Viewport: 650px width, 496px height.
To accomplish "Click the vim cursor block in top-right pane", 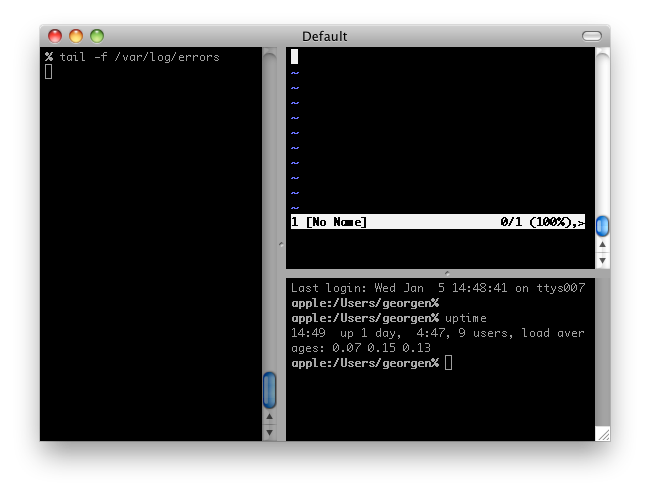I will tap(294, 57).
